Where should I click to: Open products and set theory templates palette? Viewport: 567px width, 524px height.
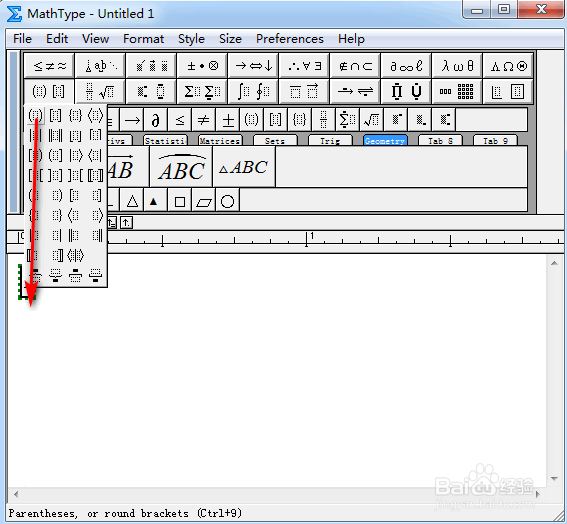click(406, 91)
